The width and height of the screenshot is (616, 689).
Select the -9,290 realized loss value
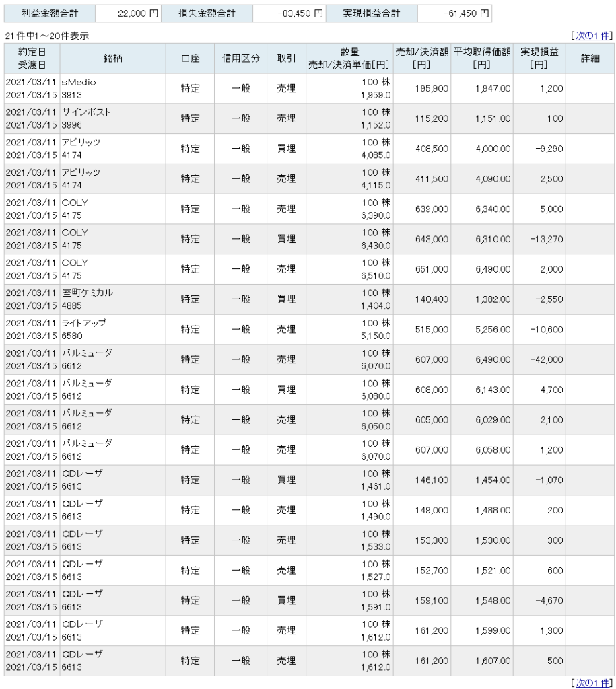point(549,149)
